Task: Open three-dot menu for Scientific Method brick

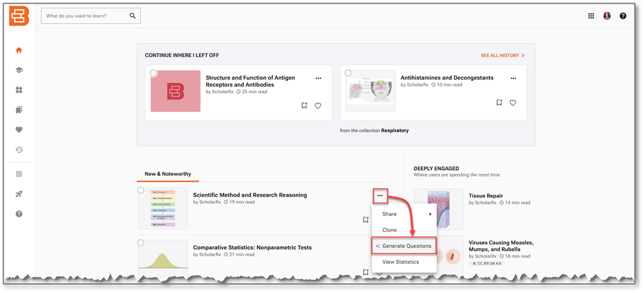Action: pyautogui.click(x=380, y=195)
